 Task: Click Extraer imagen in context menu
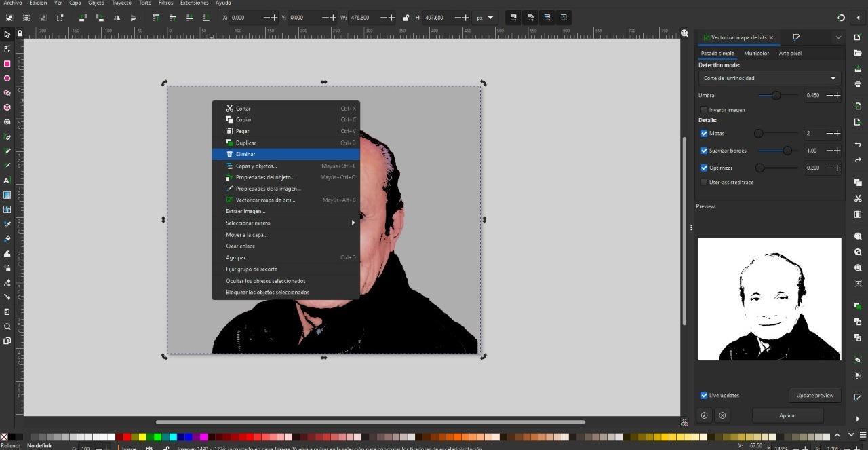(285, 211)
